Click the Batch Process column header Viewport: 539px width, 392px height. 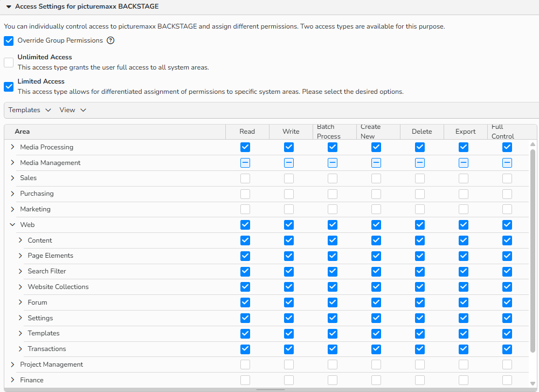coord(335,132)
